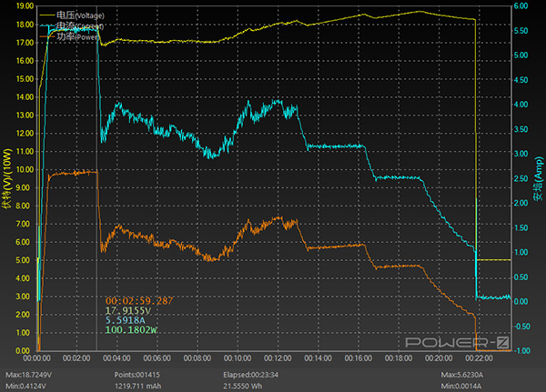Click the Voltage legend entry
The image size is (546, 392).
coord(77,15)
